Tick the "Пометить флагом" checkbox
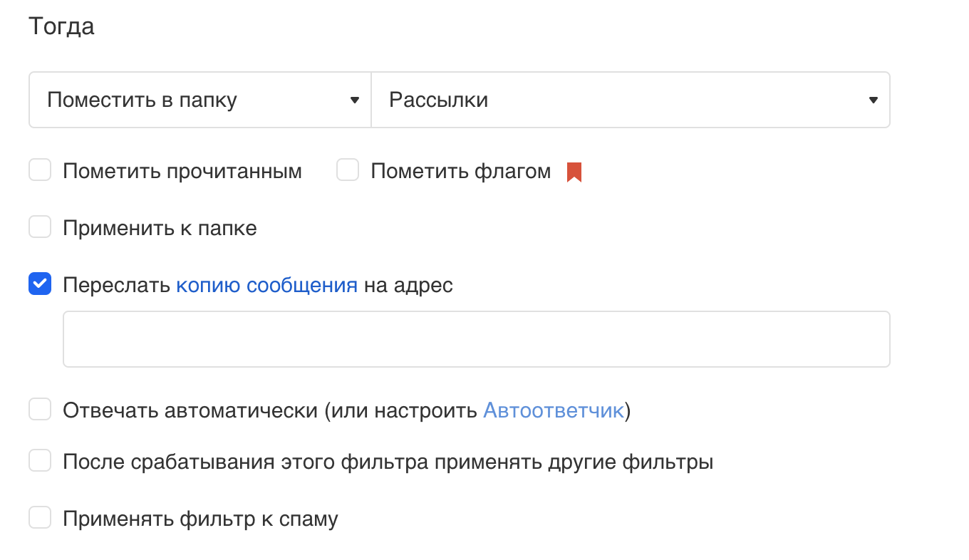Image resolution: width=969 pixels, height=560 pixels. [x=348, y=171]
